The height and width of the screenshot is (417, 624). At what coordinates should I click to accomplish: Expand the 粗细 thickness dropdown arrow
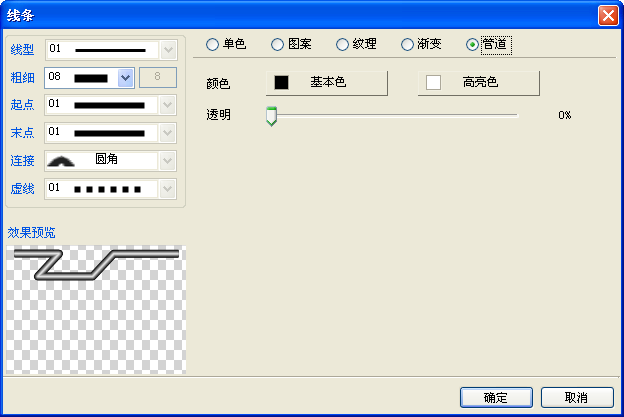[x=125, y=78]
